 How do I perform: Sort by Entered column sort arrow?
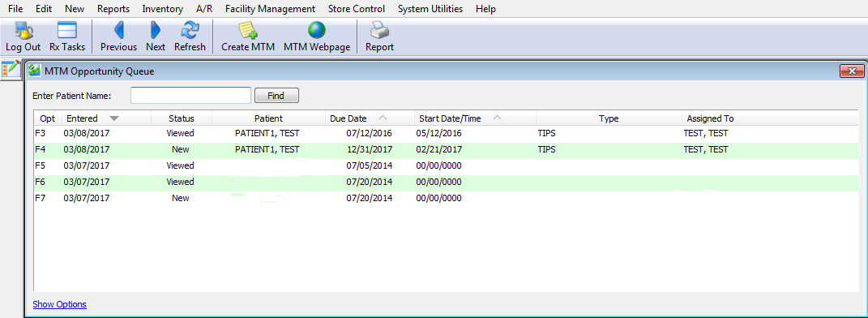click(114, 118)
